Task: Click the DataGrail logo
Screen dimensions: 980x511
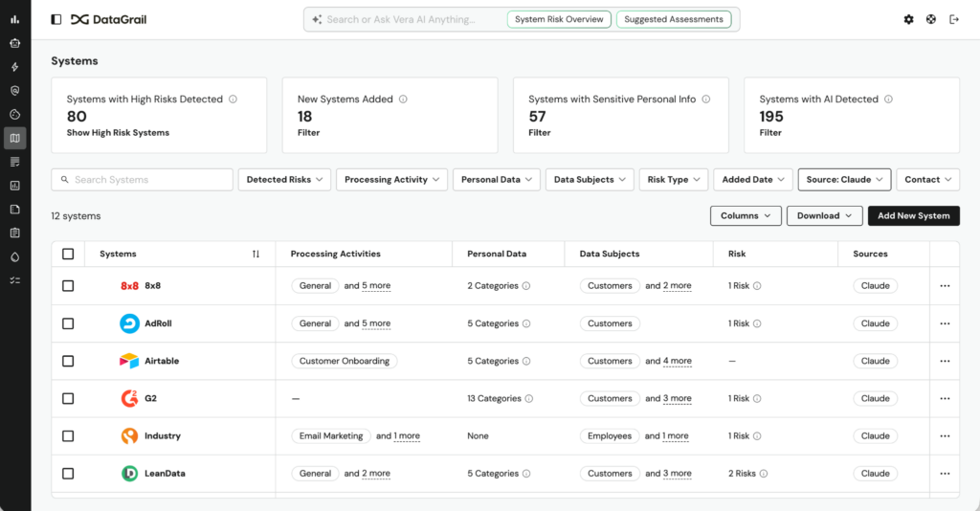Action: click(x=109, y=19)
